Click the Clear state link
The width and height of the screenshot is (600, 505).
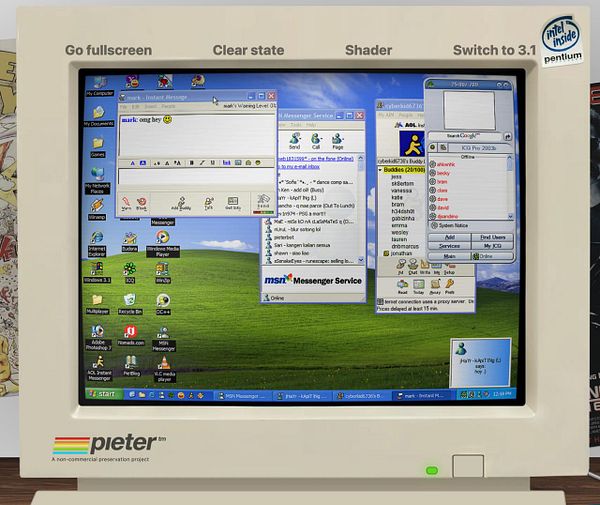click(x=248, y=50)
